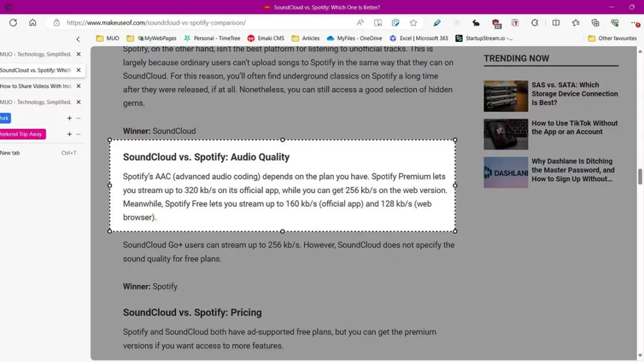
Task: Open the Emaki CMS bookmark
Action: click(266, 38)
